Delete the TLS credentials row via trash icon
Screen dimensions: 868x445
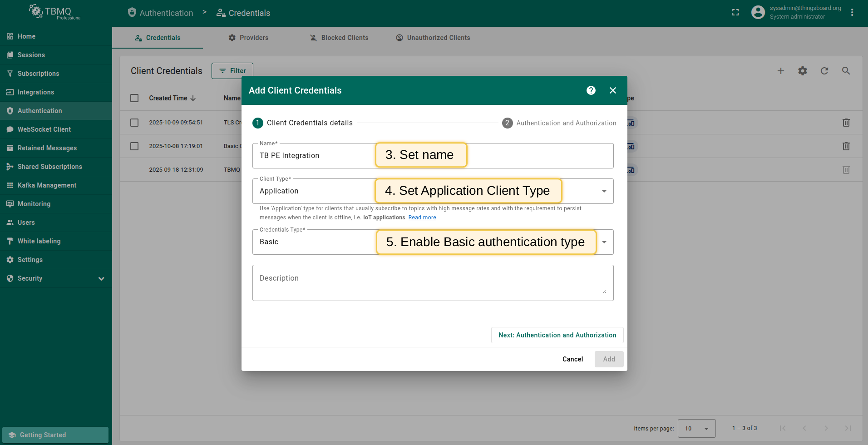tap(846, 123)
